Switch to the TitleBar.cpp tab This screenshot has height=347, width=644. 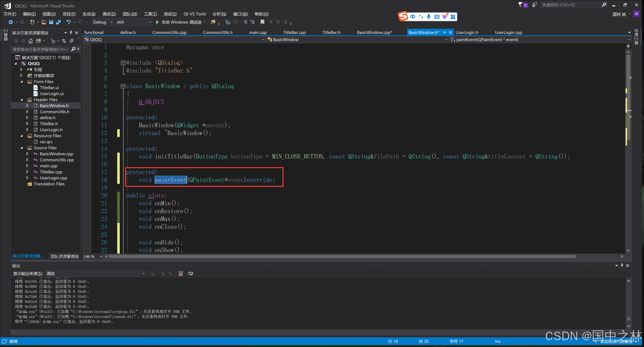pyautogui.click(x=295, y=32)
